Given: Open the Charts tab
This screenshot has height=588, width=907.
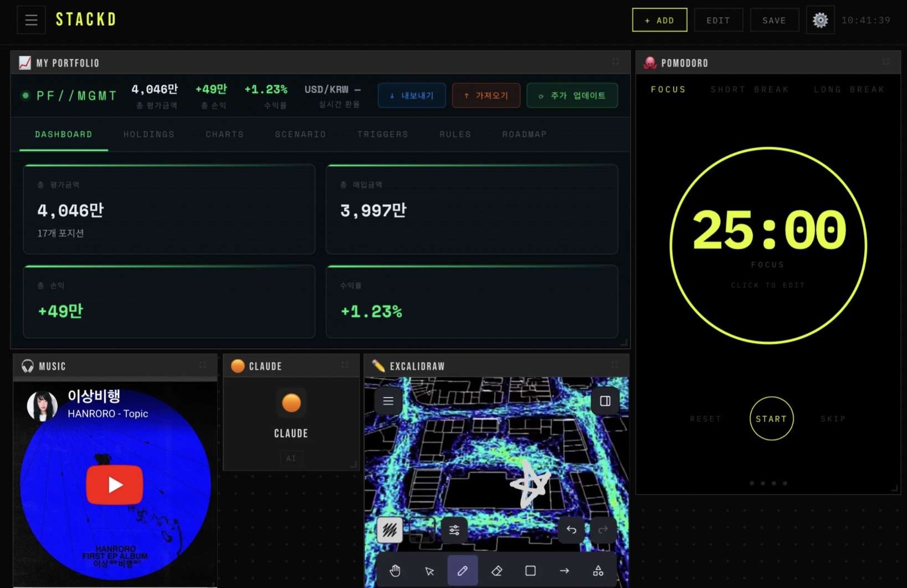Looking at the screenshot, I should point(224,135).
